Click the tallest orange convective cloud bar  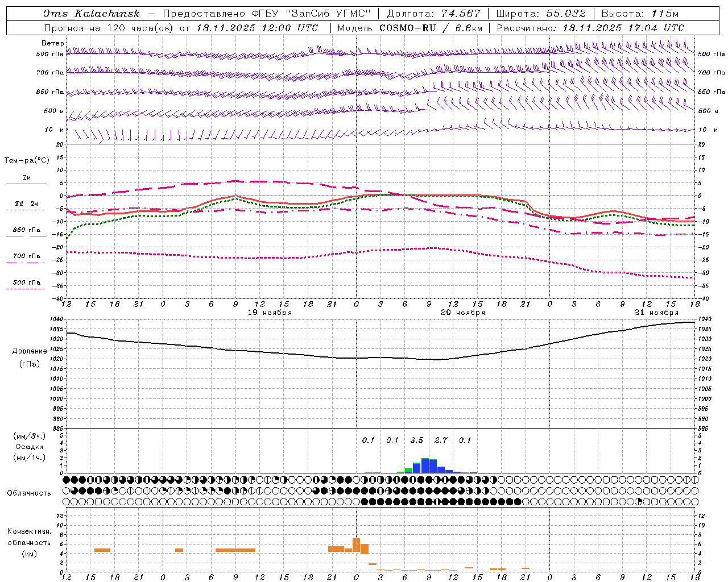click(357, 545)
